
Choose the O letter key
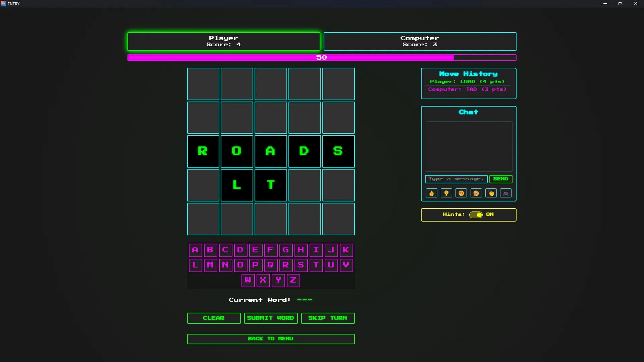coord(240,265)
